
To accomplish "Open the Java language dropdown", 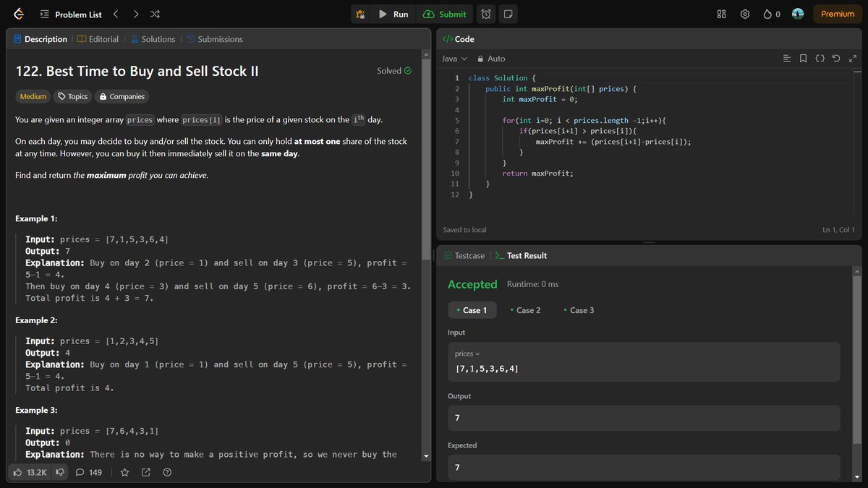I will click(x=454, y=59).
